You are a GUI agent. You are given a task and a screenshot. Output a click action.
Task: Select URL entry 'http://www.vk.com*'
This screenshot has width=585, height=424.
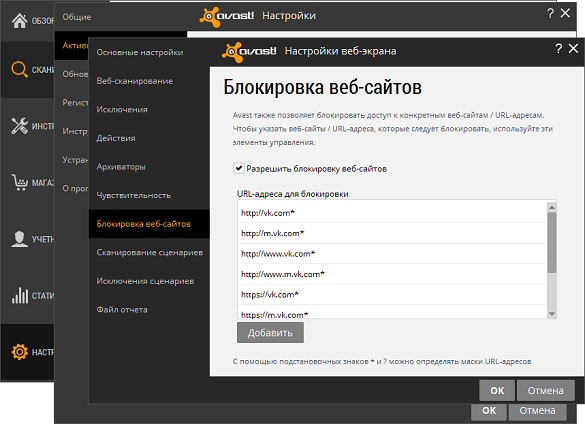point(392,254)
